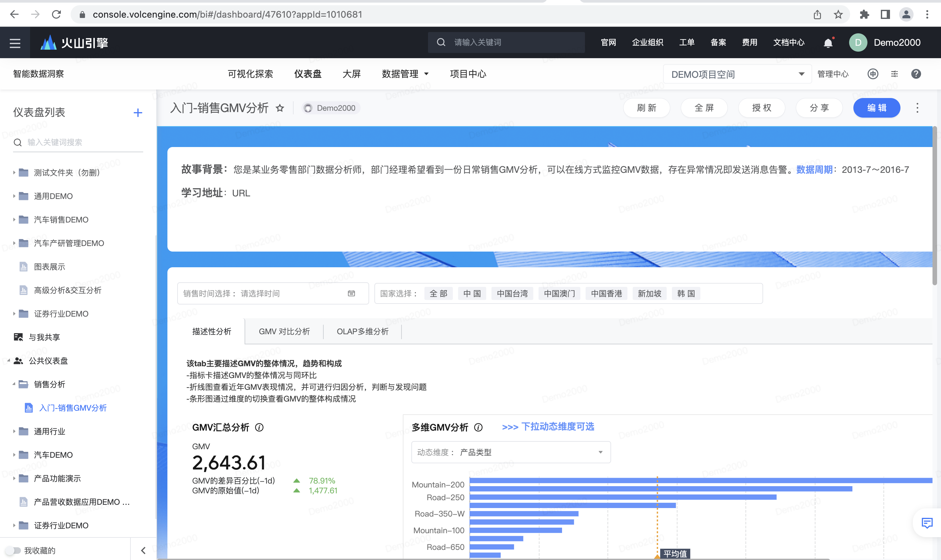The height and width of the screenshot is (560, 941).
Task: Open browser extensions puzzle icon
Action: (x=864, y=14)
